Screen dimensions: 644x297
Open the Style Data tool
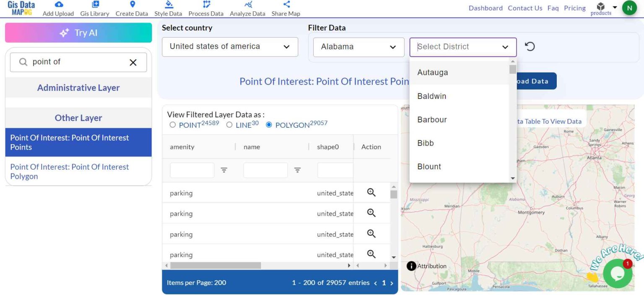tap(168, 8)
